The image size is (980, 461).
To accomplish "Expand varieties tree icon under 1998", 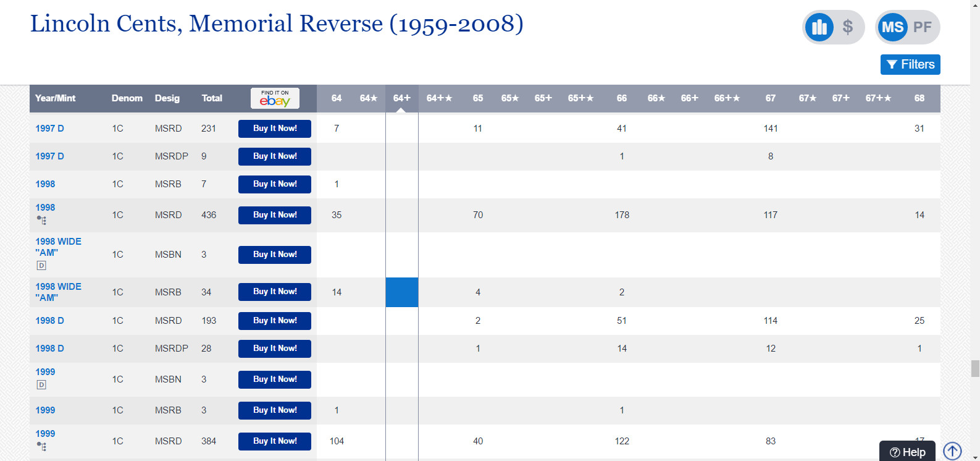I will click(x=41, y=220).
